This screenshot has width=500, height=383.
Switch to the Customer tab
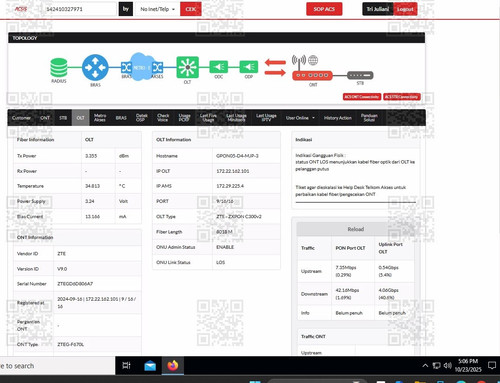point(21,118)
